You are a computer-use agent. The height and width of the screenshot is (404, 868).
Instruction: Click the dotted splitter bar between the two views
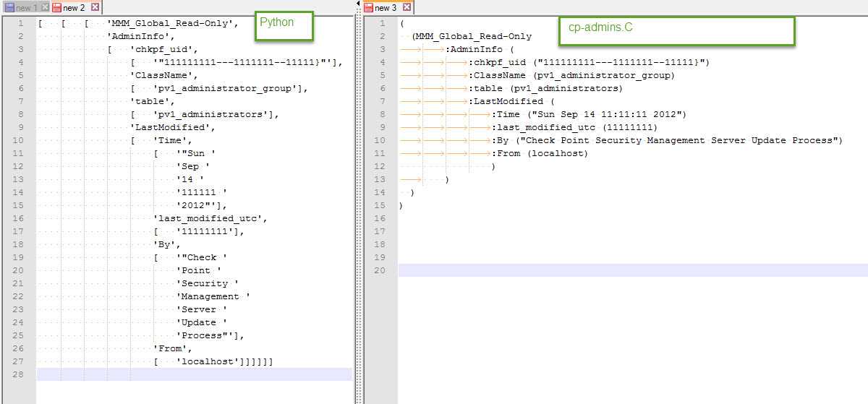[x=357, y=210]
